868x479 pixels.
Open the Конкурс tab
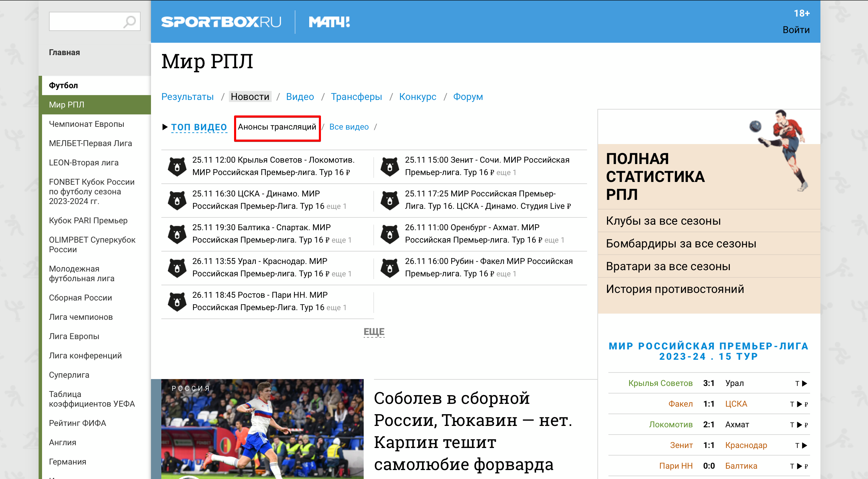click(417, 97)
